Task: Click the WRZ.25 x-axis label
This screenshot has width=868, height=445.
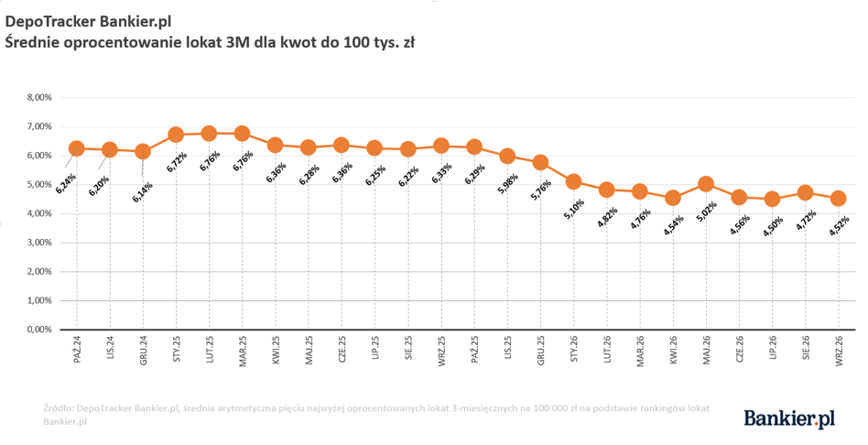Action: [x=441, y=351]
